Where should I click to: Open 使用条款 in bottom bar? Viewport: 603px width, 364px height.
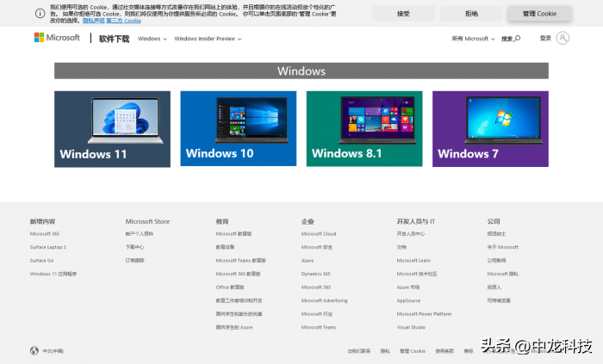[x=444, y=351]
